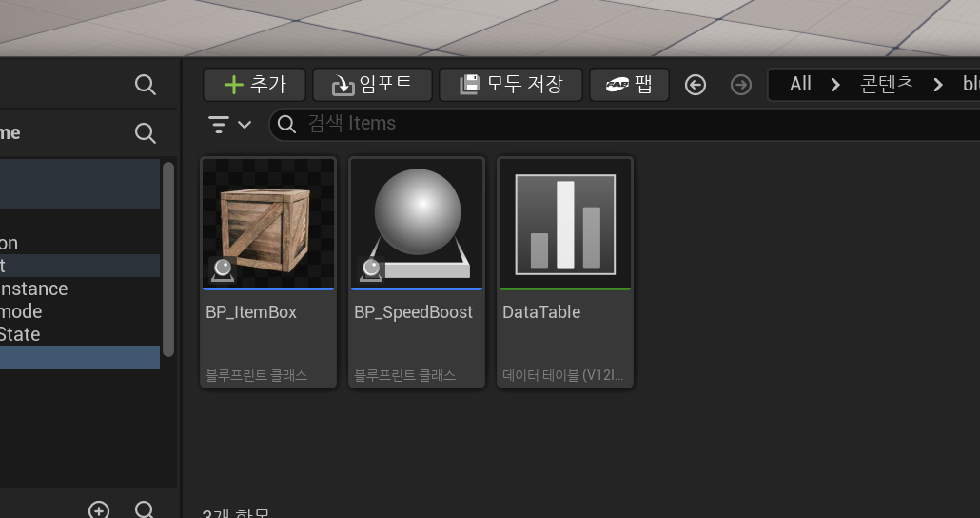Open the filter options dropdown

229,124
